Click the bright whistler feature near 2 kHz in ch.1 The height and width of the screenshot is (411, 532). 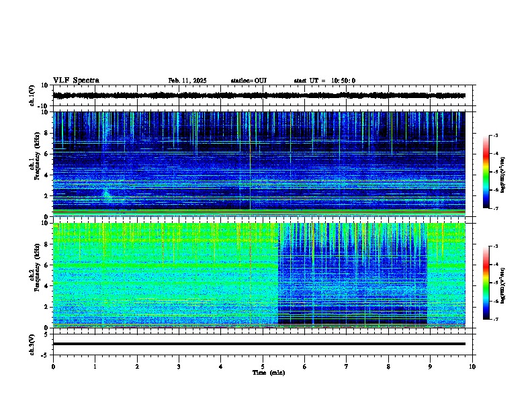(x=107, y=195)
